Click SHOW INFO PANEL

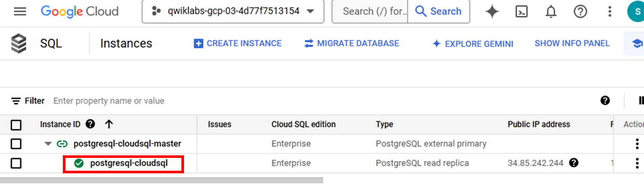click(572, 43)
